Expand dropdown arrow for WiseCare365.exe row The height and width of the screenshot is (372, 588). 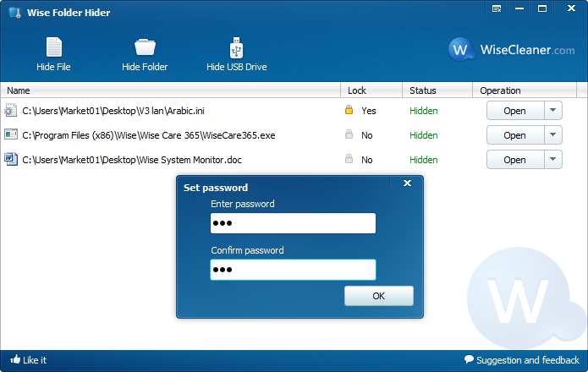tap(552, 135)
